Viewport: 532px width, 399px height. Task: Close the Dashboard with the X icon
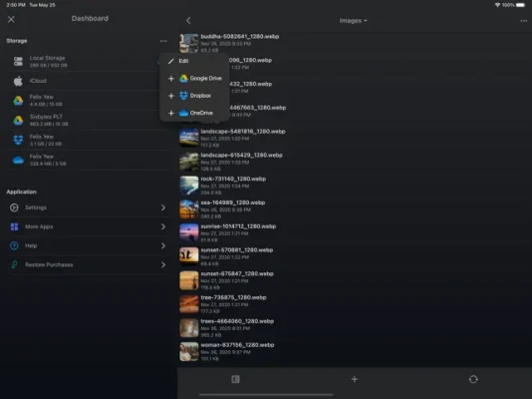(11, 19)
